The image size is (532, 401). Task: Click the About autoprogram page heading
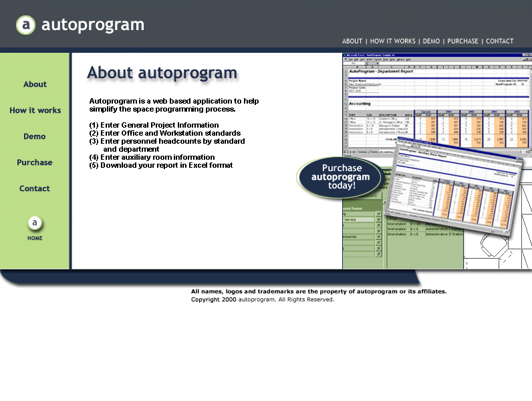pos(162,73)
